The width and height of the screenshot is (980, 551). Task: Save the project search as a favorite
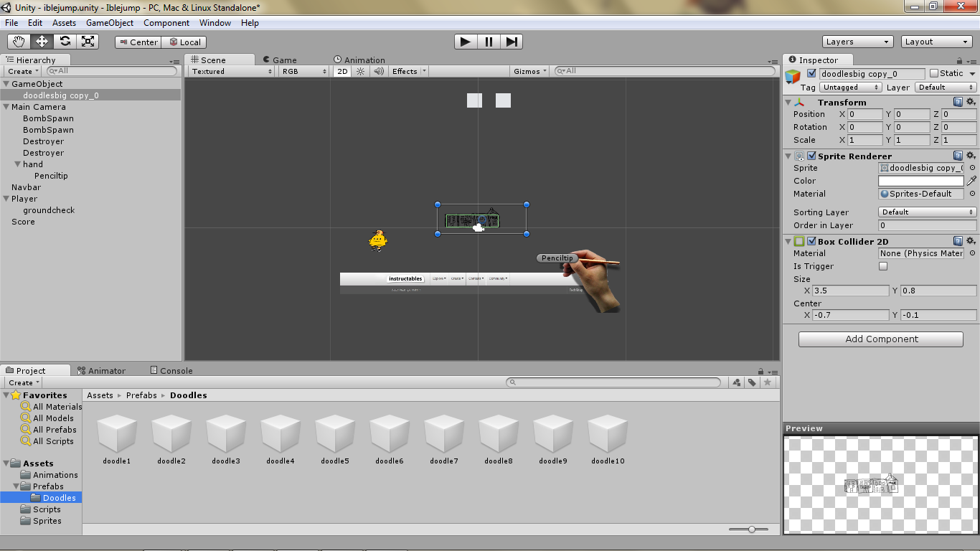coord(768,382)
